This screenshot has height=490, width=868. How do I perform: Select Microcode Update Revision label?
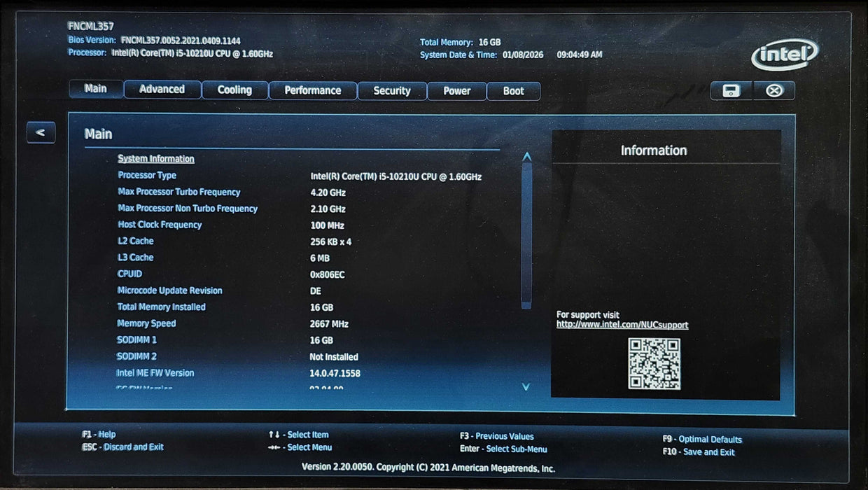(169, 290)
